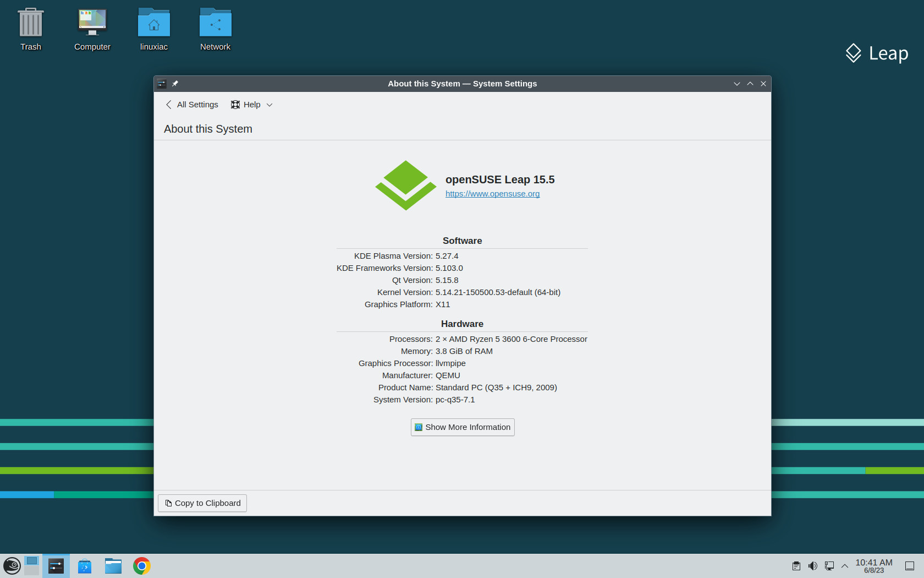Open the virtual desktop pager
The image size is (924, 578).
tap(32, 566)
